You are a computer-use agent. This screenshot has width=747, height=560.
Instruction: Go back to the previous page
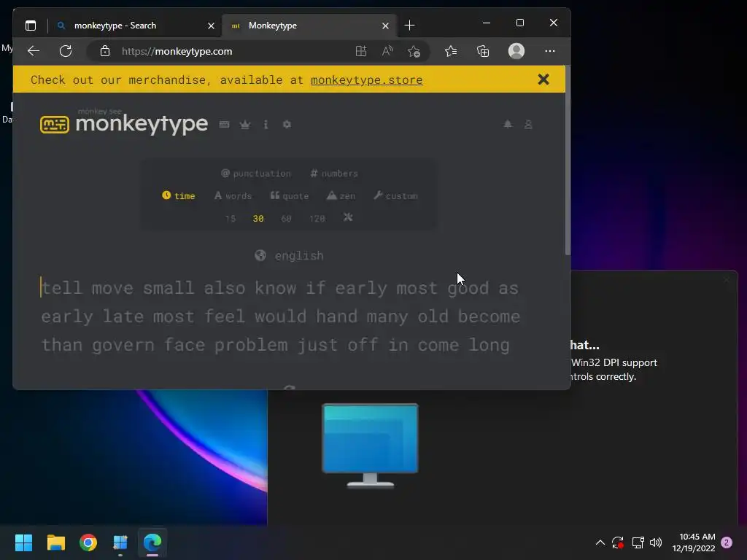coord(34,51)
